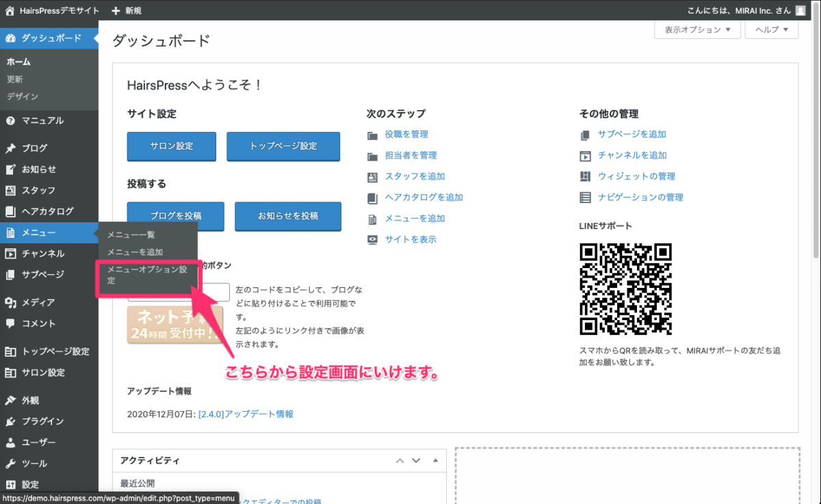Click the plus icon for 新規
This screenshot has width=821, height=504.
115,11
